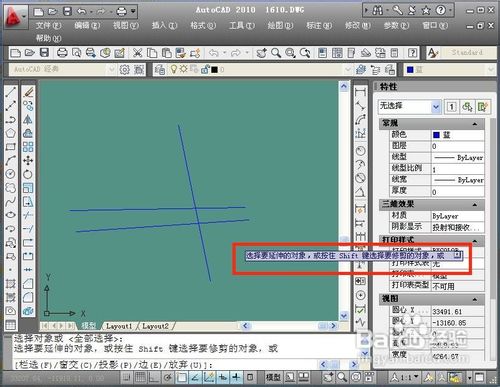Toggle Snap mode in status bar
The width and height of the screenshot is (500, 387).
[126, 377]
